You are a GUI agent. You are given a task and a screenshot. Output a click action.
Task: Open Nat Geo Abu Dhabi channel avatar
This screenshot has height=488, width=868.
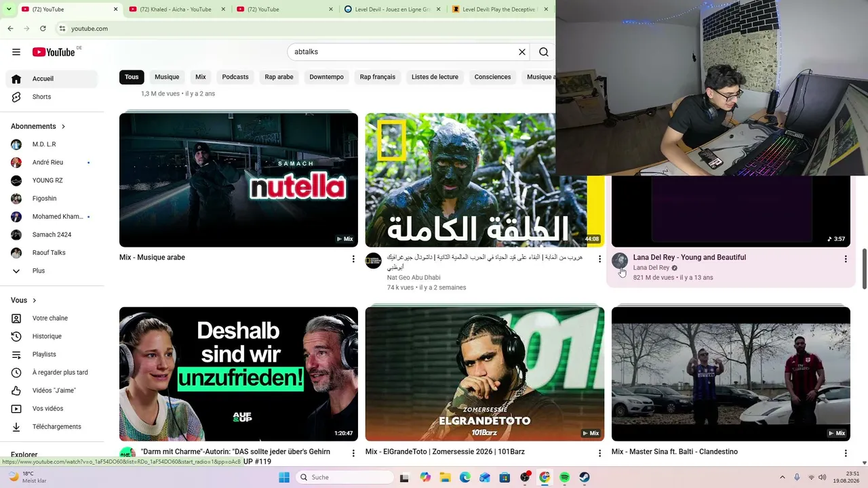coord(374,261)
